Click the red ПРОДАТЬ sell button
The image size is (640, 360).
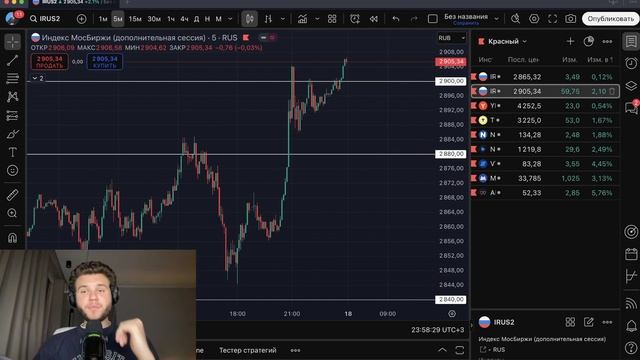(49, 62)
